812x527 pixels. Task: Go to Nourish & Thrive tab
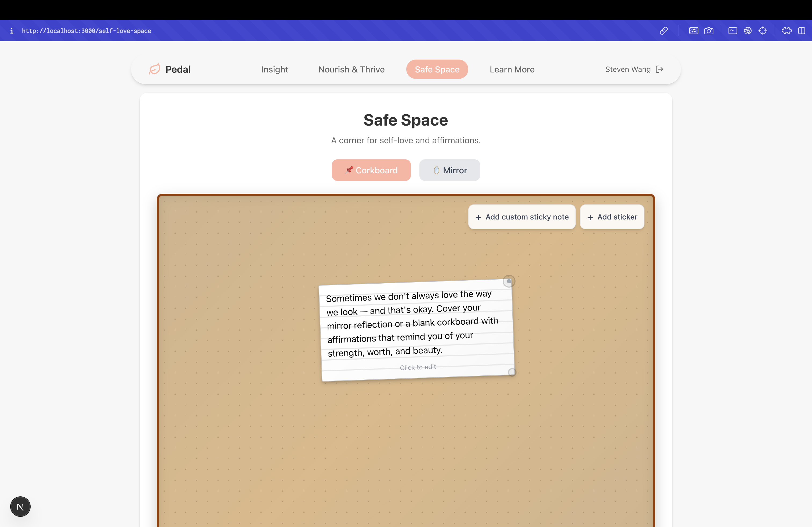(351, 69)
